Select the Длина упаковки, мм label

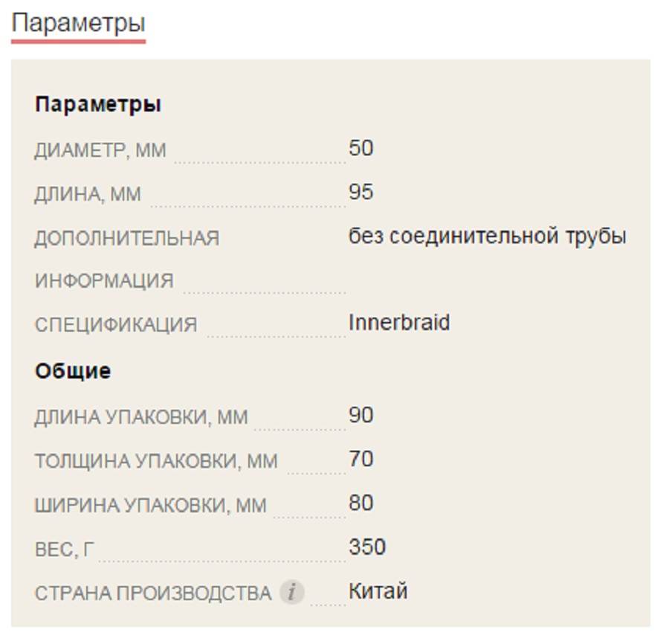click(141, 417)
